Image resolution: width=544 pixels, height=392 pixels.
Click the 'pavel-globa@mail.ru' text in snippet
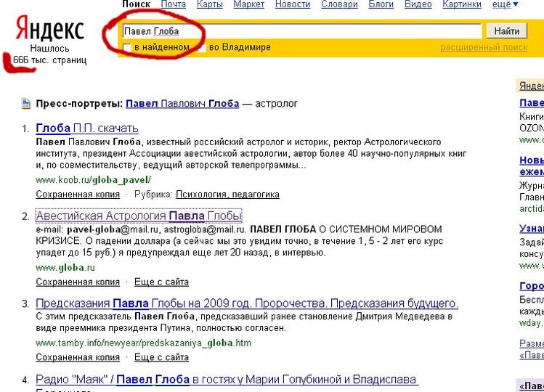113,229
